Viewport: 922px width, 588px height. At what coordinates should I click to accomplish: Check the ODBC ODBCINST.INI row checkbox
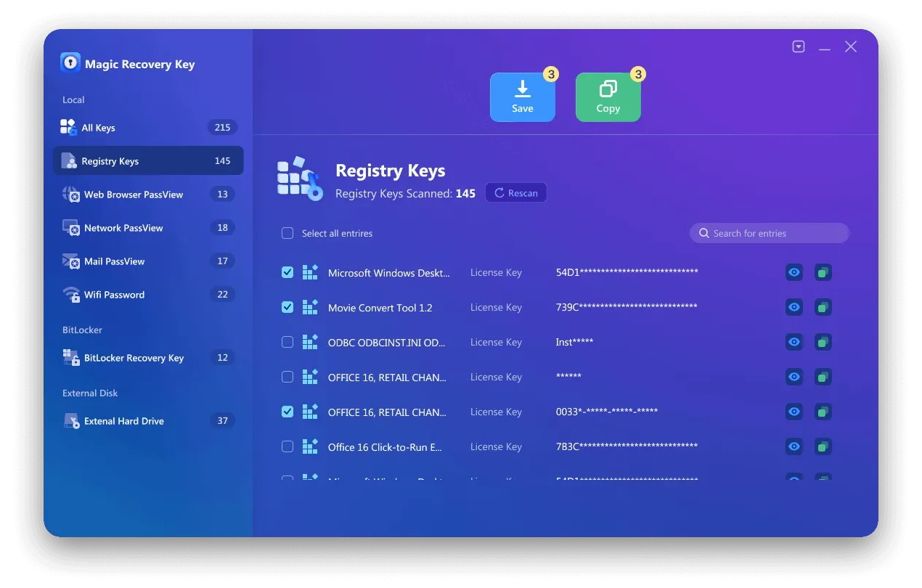(x=287, y=342)
